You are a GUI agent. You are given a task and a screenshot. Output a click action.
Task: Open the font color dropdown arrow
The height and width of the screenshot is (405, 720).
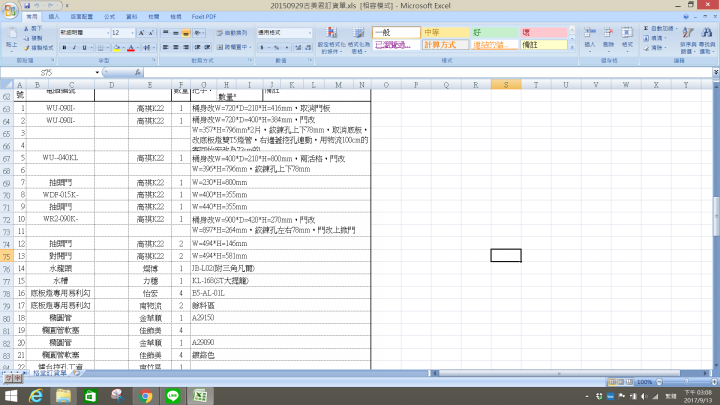137,48
